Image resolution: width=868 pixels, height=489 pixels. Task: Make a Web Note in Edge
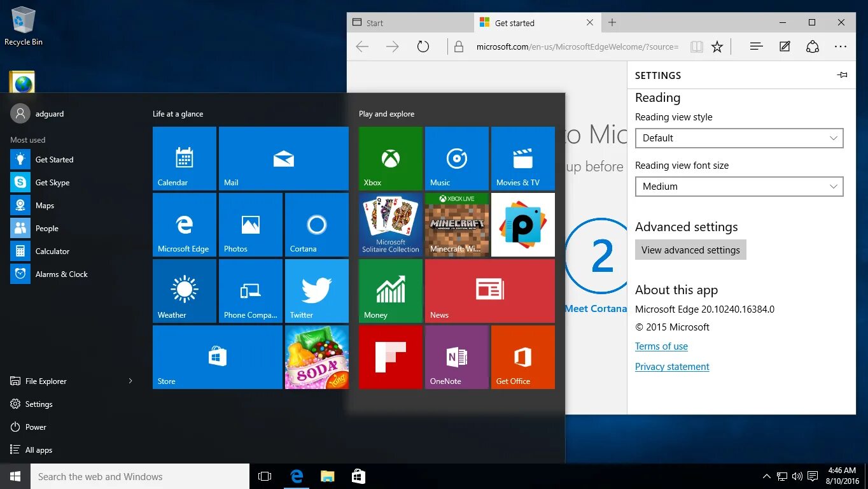tap(785, 46)
